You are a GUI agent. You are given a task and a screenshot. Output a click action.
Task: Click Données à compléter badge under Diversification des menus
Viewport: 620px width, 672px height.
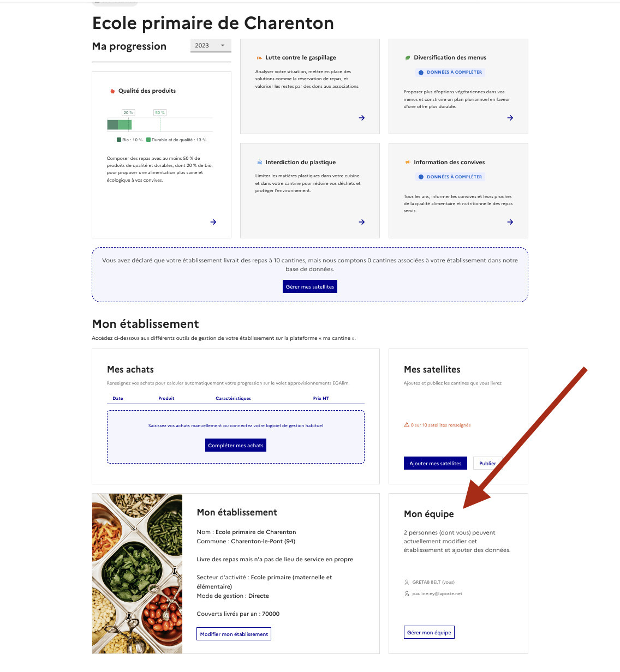(x=450, y=72)
